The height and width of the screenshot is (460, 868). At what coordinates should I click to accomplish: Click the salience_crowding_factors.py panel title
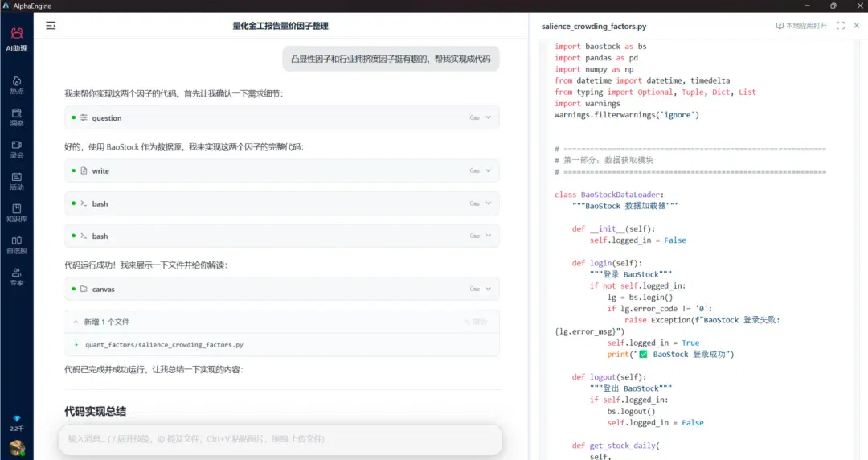tap(593, 26)
